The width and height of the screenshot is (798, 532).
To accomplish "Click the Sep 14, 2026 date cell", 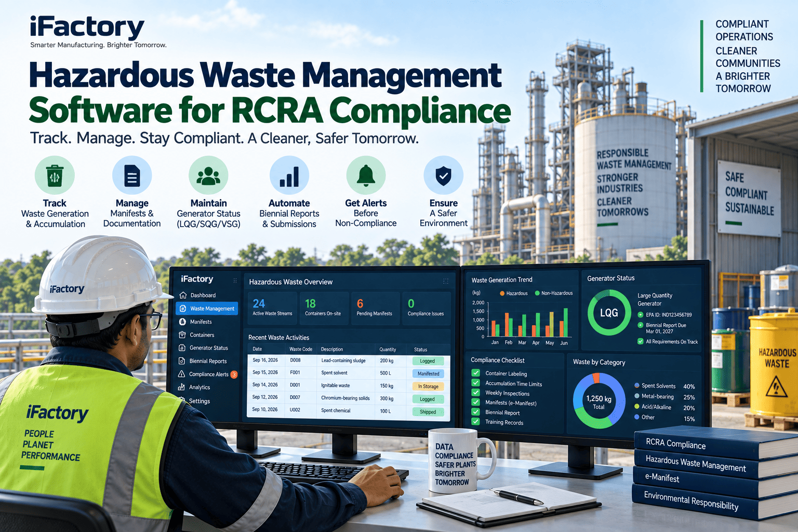I will (x=265, y=385).
